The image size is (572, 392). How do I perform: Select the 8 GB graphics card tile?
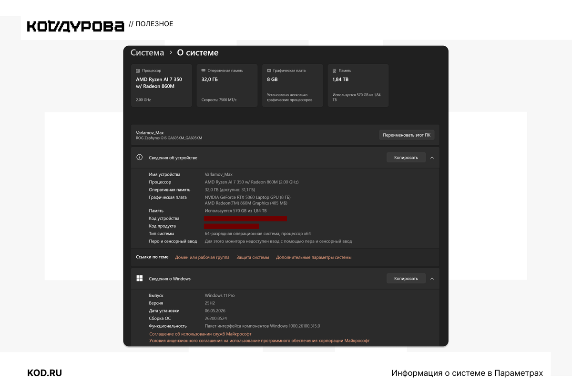[293, 86]
